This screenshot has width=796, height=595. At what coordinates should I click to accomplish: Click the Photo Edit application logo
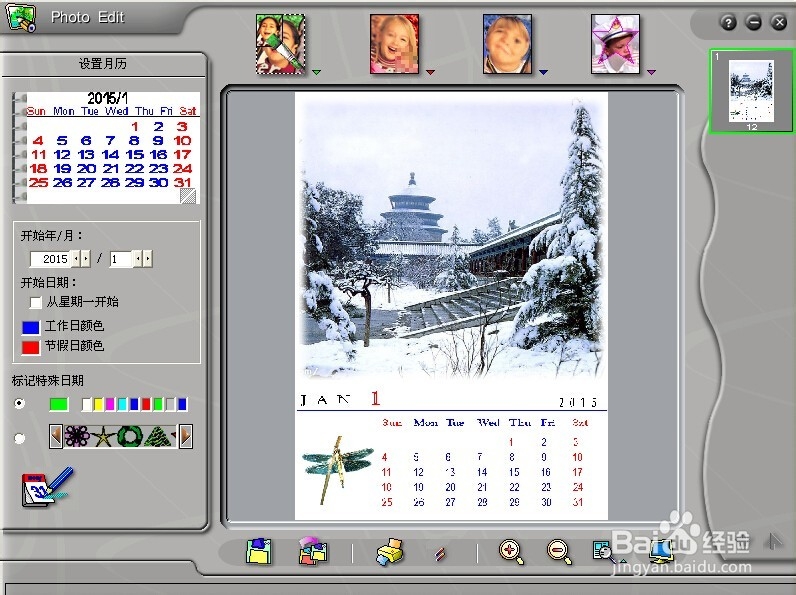click(21, 18)
